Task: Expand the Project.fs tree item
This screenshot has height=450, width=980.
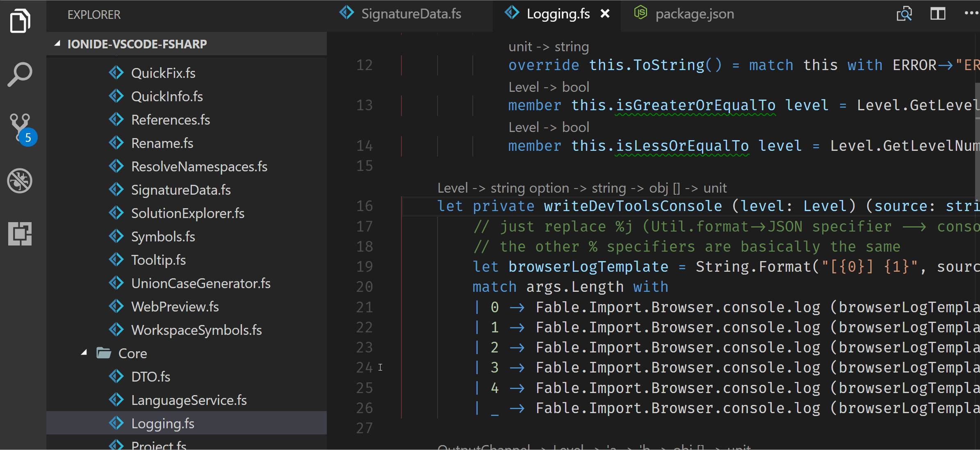Action: pos(158,445)
